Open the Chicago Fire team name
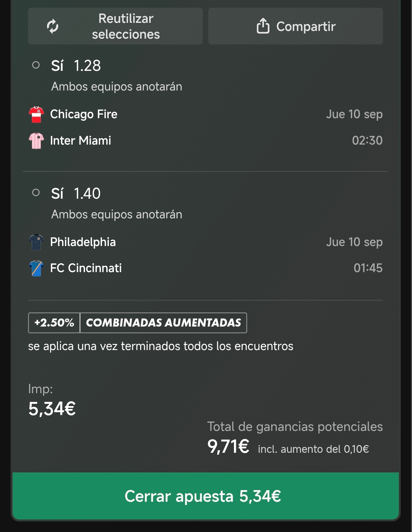Viewport: 412px width, 532px height. point(84,114)
